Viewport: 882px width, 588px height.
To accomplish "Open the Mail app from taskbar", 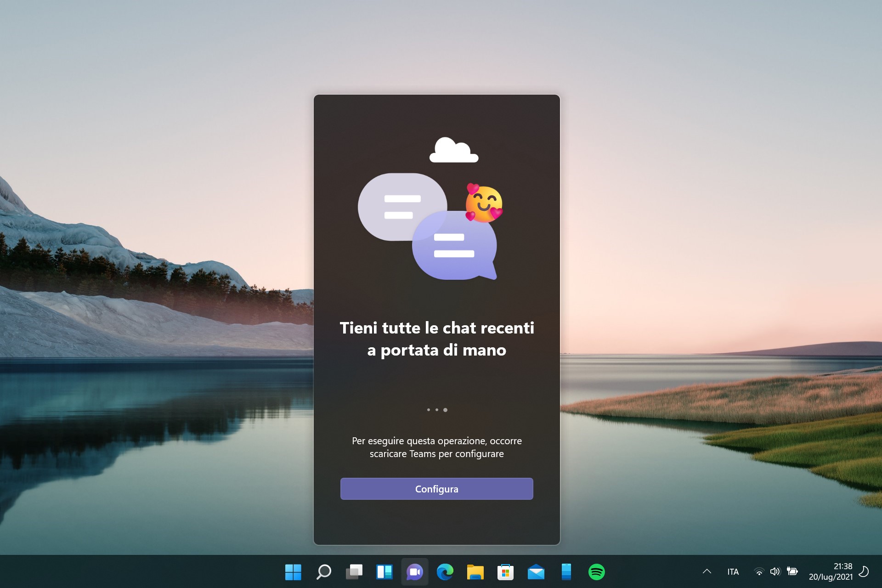I will pyautogui.click(x=536, y=572).
